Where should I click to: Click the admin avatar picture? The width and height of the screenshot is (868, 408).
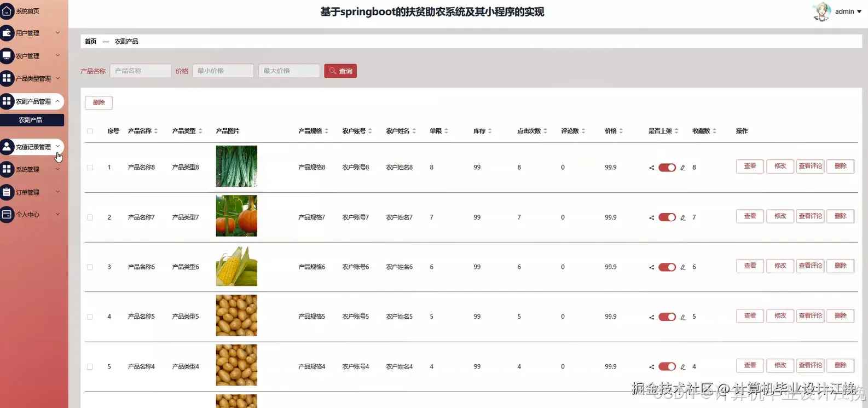pyautogui.click(x=821, y=12)
